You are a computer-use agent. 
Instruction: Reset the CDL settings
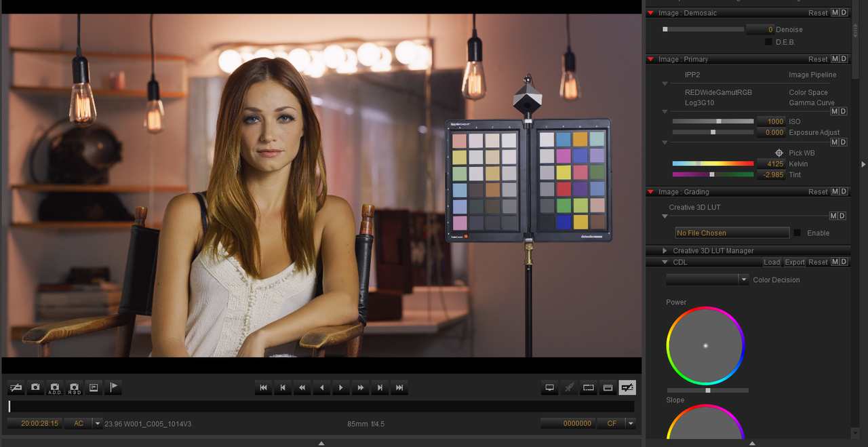pyautogui.click(x=818, y=262)
